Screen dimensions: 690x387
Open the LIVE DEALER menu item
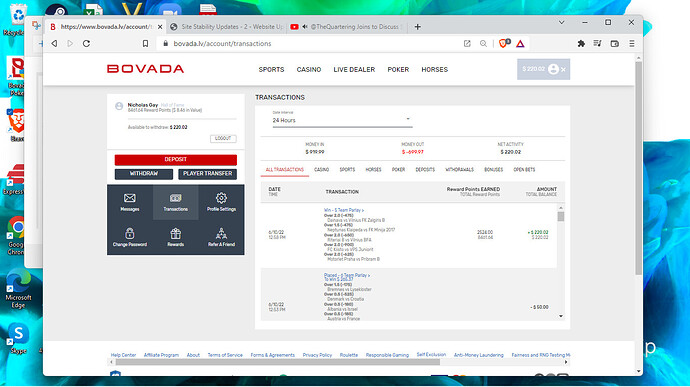click(x=354, y=70)
